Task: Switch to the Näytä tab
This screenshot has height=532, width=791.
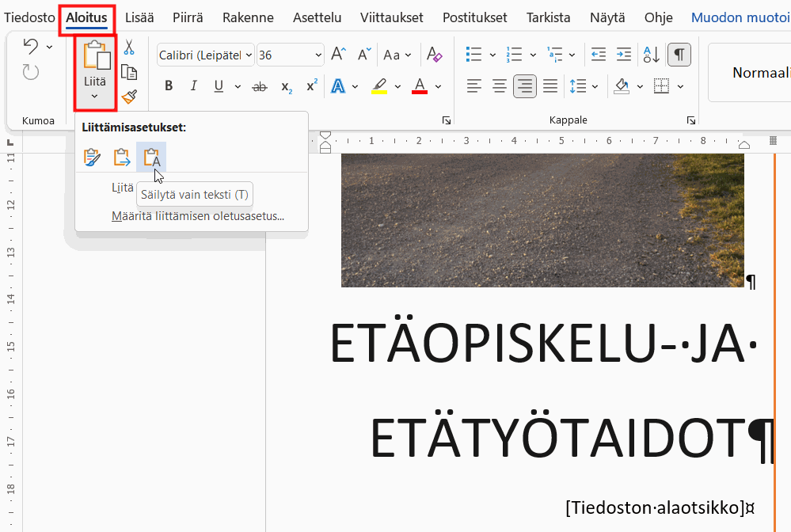Action: pos(607,17)
